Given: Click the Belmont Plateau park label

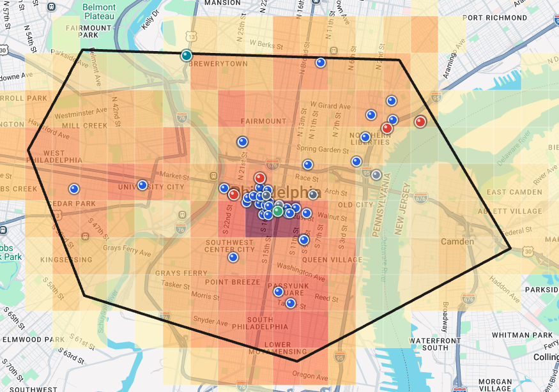Looking at the screenshot, I should (x=99, y=11).
